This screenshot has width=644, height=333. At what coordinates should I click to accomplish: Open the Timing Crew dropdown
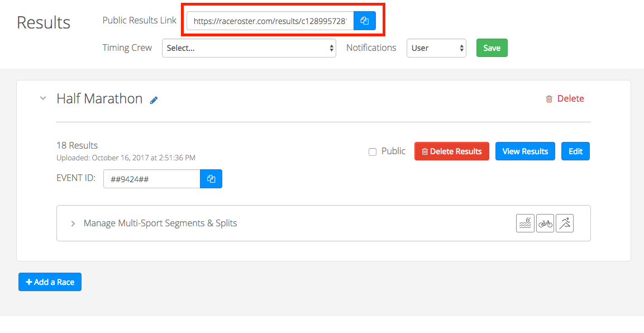tap(249, 48)
